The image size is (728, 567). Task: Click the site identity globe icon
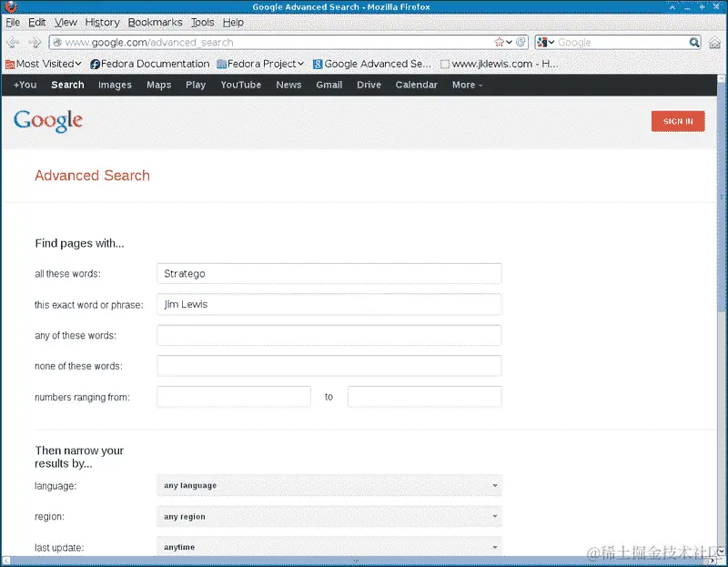pyautogui.click(x=57, y=42)
